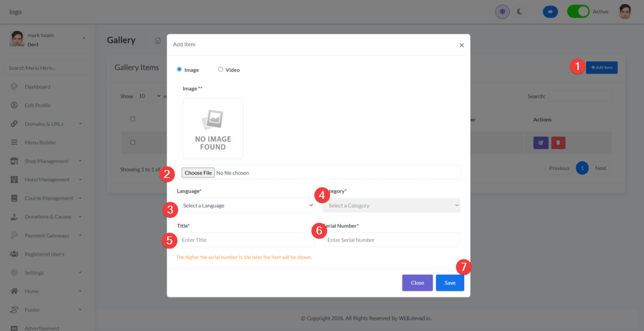Click the Enter Serial Number field
The width and height of the screenshot is (644, 331).
point(391,240)
